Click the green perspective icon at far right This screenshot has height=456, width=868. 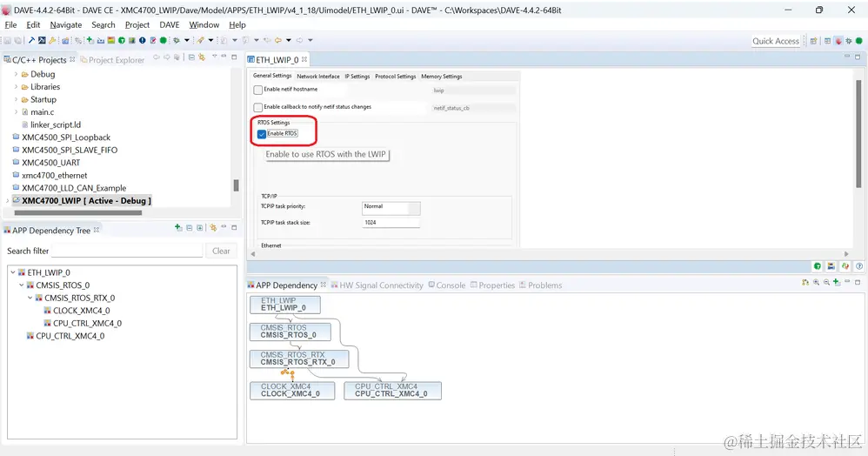[x=859, y=41]
